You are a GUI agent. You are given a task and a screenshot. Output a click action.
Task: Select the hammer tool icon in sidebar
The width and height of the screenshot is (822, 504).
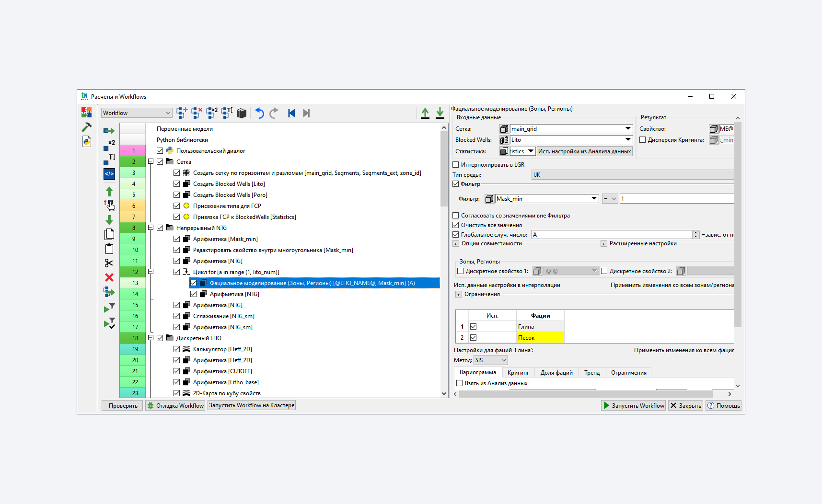click(x=87, y=127)
